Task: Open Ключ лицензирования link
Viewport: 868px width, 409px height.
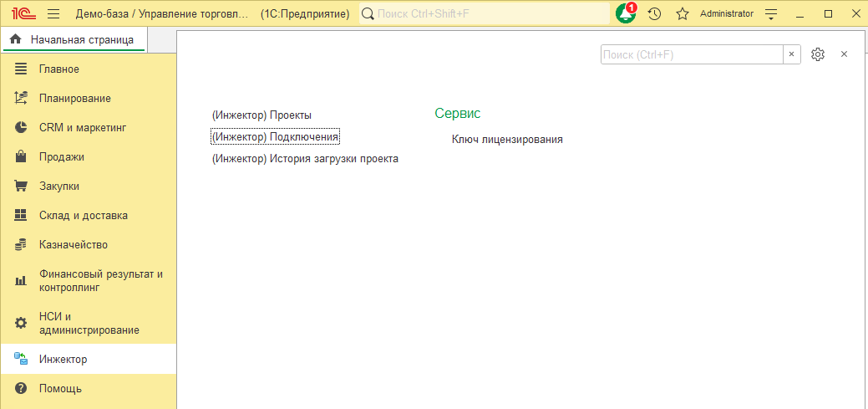Action: coord(507,140)
